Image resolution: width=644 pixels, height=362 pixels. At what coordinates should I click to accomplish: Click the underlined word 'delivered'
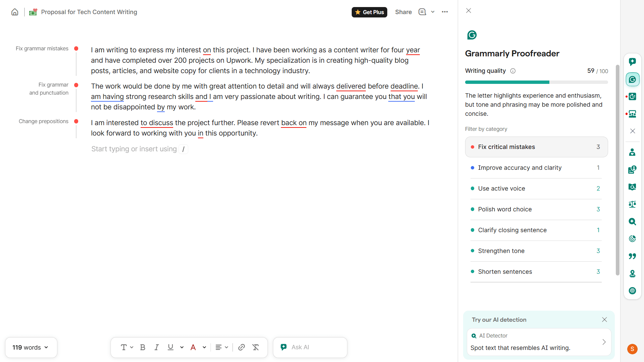[x=351, y=86]
